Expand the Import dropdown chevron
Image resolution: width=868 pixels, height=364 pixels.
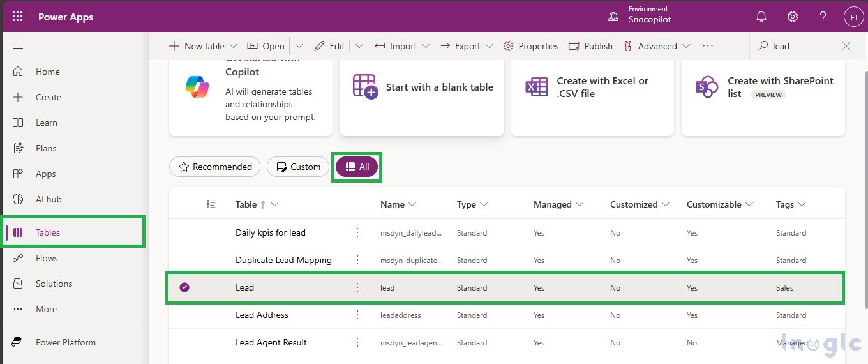click(x=426, y=46)
